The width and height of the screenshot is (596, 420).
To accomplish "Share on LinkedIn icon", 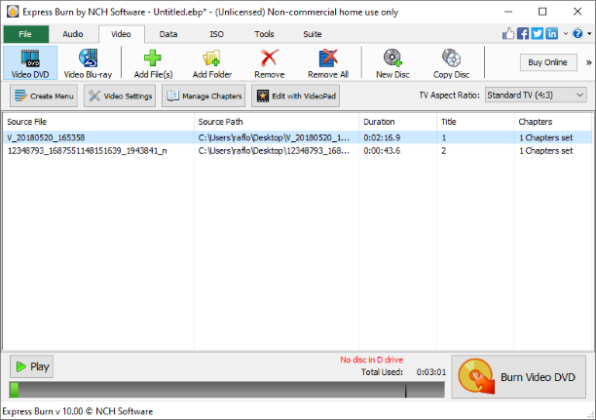I will [x=552, y=34].
